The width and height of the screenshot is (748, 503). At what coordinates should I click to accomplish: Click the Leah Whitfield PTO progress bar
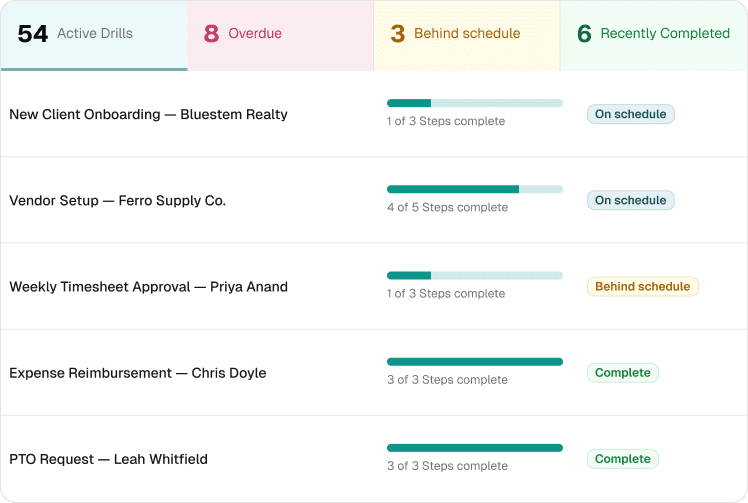tap(475, 448)
